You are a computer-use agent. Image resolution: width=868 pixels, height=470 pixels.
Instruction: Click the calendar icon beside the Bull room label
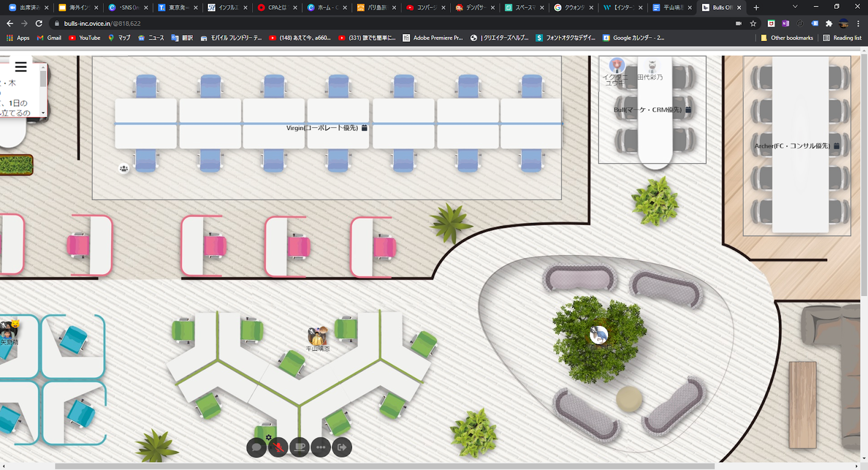pyautogui.click(x=688, y=110)
